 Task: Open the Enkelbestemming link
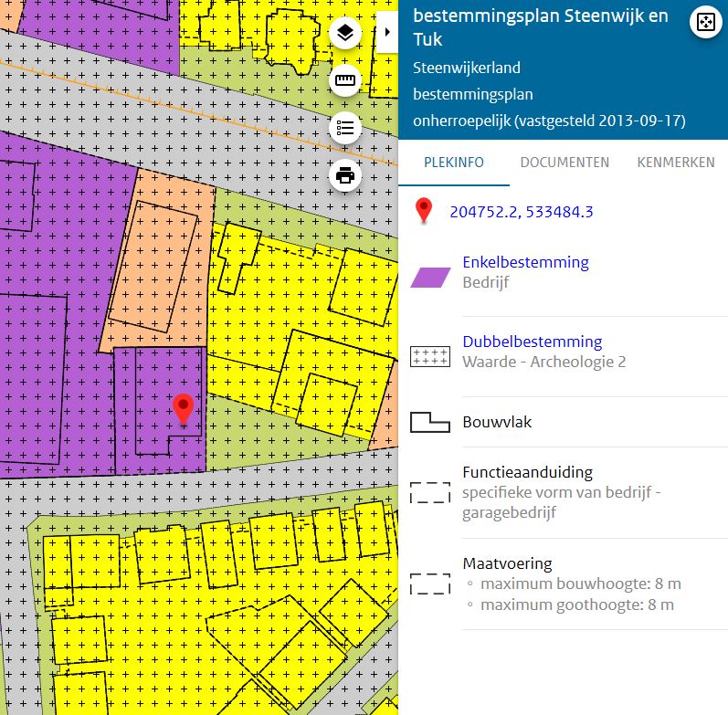[525, 262]
